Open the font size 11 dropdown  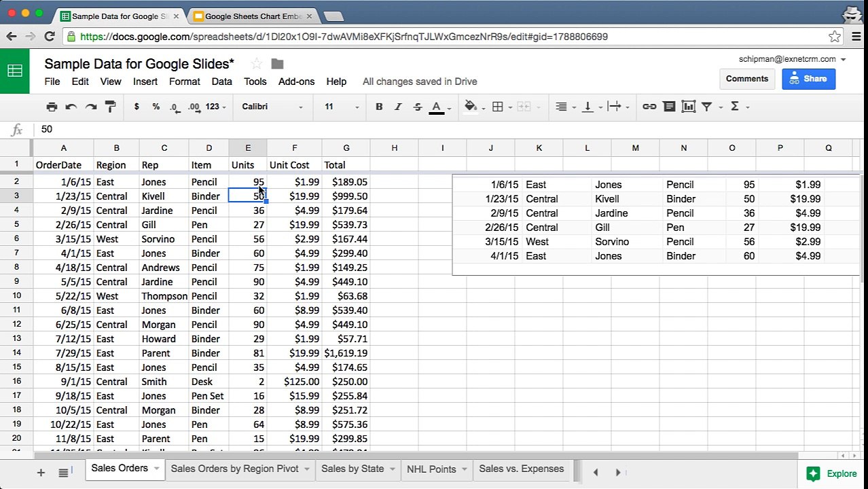[341, 107]
